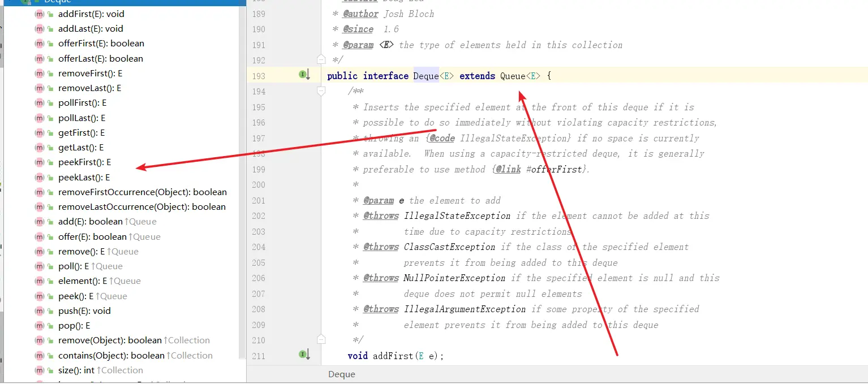Click NullPointerException on line 206
The width and height of the screenshot is (868, 384).
pos(454,278)
